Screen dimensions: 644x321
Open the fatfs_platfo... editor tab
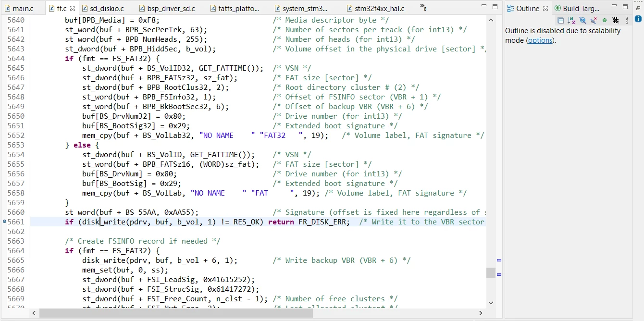(234, 8)
